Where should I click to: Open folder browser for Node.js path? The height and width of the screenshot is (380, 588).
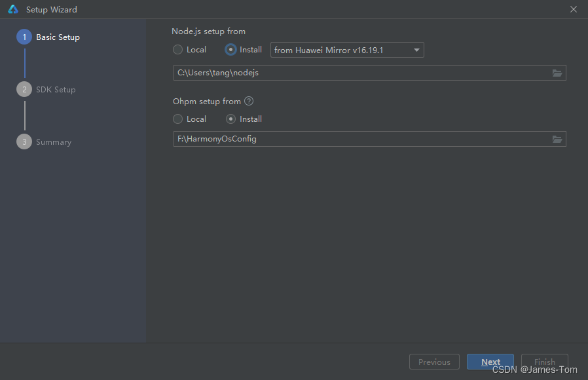[x=557, y=73]
